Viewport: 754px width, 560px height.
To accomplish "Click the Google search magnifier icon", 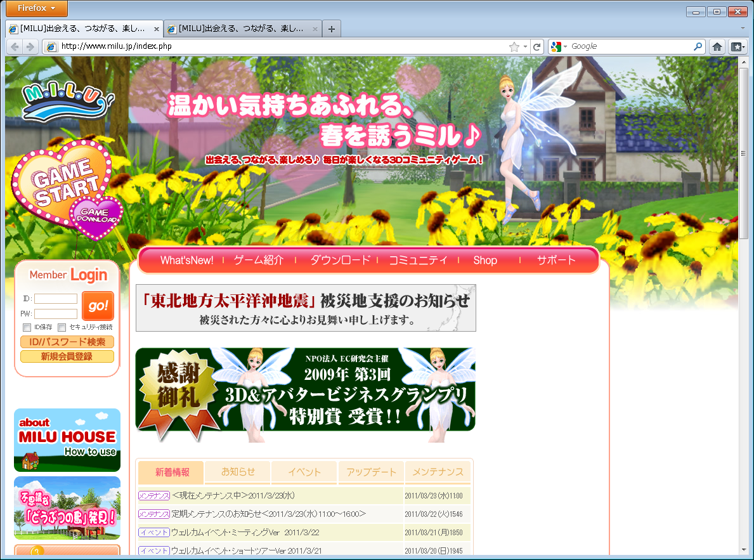I will [x=698, y=46].
